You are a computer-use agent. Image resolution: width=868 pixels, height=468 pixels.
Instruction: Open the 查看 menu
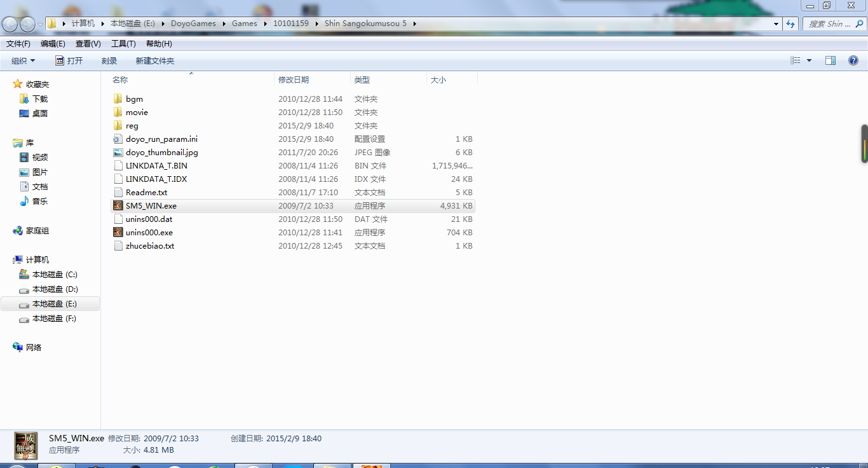(88, 43)
